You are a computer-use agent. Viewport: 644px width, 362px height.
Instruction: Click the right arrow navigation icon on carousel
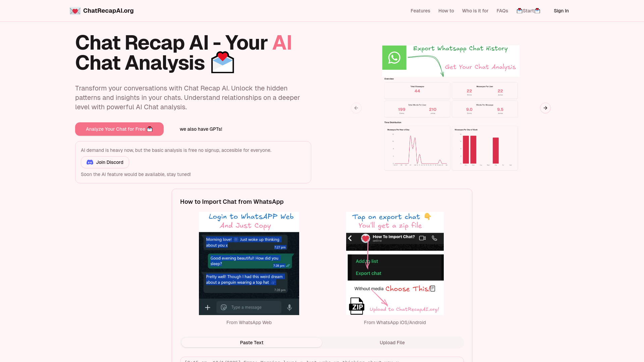545,108
